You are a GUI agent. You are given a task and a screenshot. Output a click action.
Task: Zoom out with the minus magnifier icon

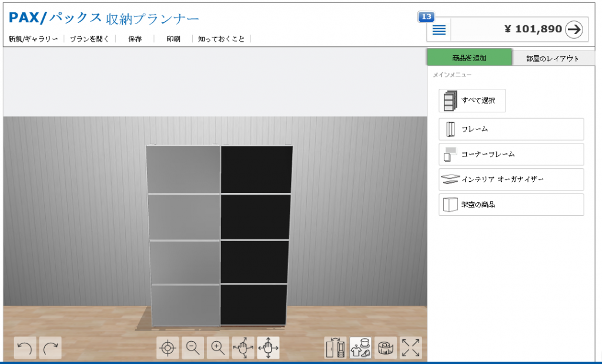(193, 348)
